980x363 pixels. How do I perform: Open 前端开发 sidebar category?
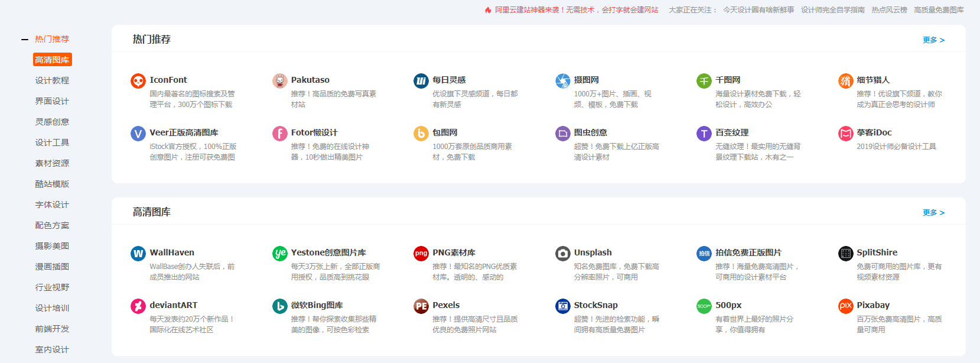pyautogui.click(x=52, y=329)
